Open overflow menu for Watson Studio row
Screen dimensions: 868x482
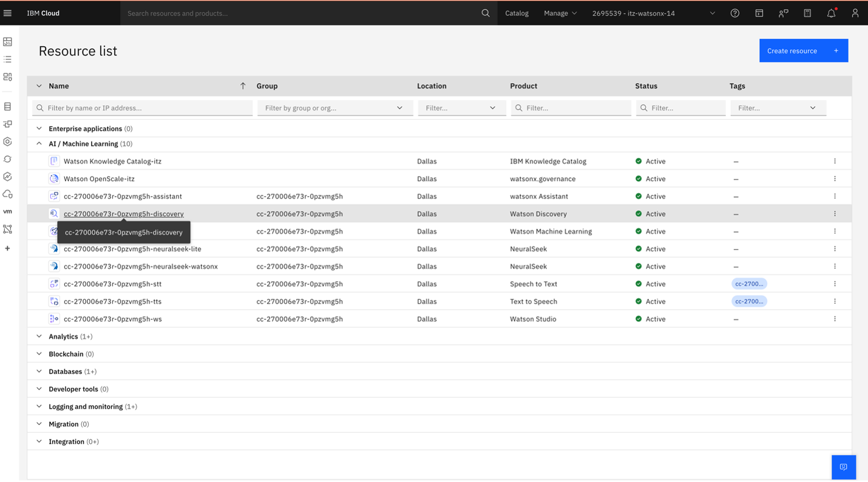pyautogui.click(x=835, y=319)
